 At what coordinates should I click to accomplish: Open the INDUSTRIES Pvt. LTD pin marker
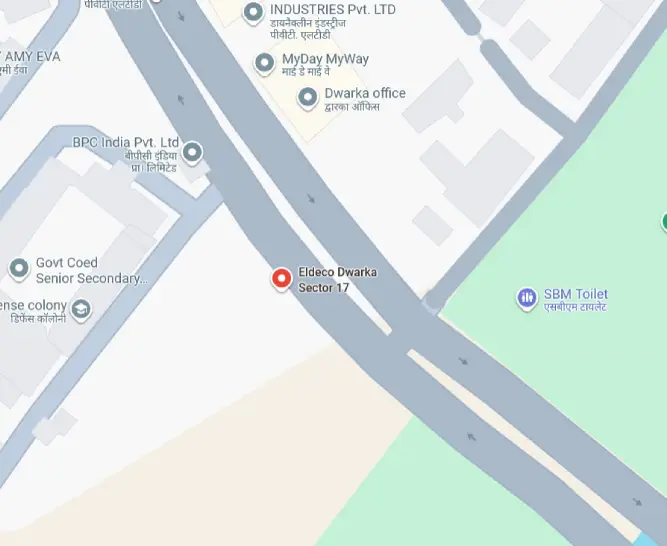click(253, 13)
